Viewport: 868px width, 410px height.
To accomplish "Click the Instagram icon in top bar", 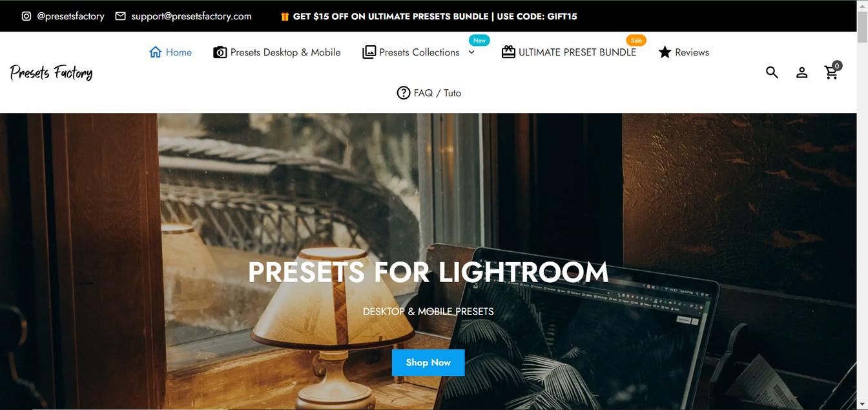I will [26, 16].
